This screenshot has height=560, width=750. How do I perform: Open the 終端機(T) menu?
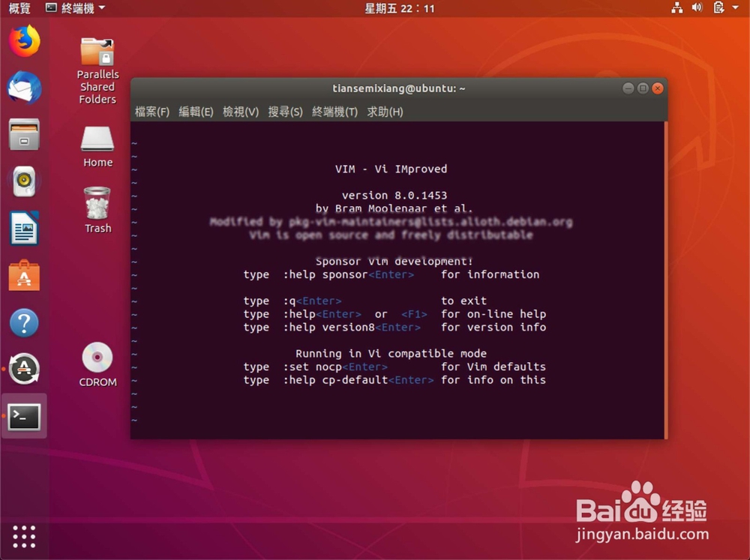click(334, 112)
